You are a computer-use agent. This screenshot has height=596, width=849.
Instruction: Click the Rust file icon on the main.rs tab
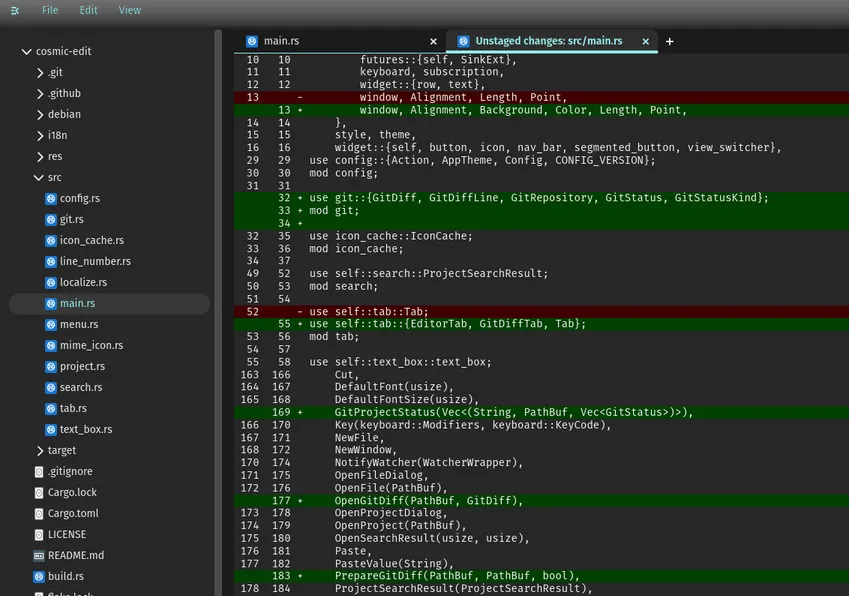[249, 41]
